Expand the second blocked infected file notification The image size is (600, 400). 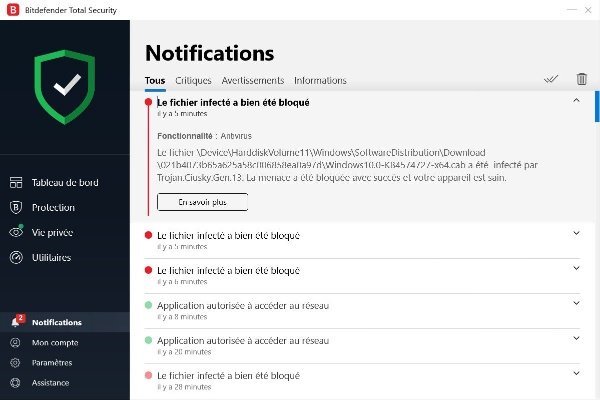(576, 233)
